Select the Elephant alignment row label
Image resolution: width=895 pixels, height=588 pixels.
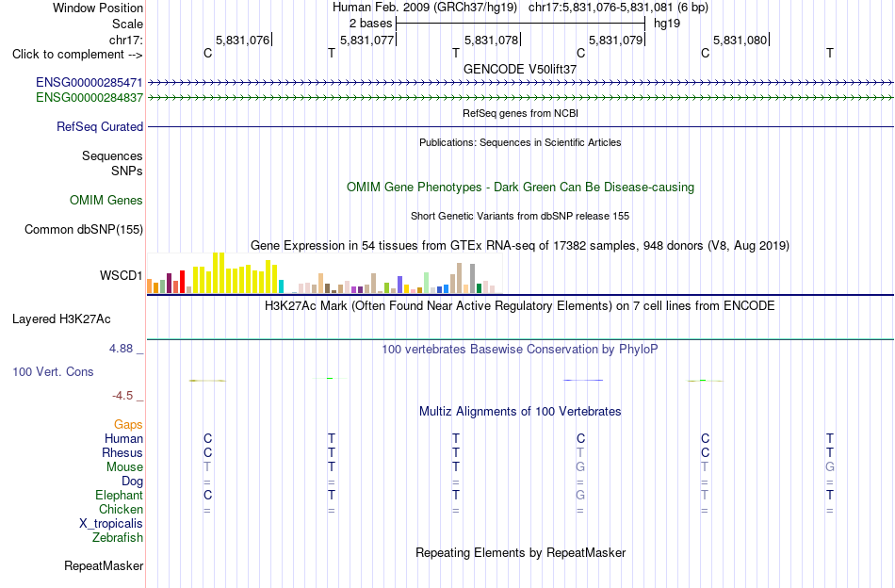tap(119, 495)
